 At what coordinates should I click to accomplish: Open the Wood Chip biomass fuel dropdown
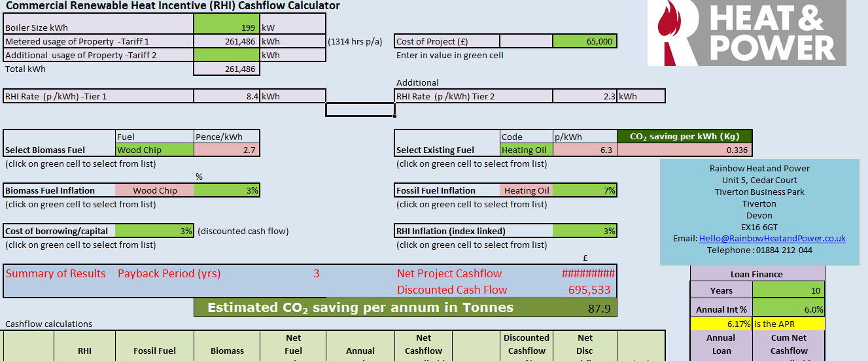(154, 150)
